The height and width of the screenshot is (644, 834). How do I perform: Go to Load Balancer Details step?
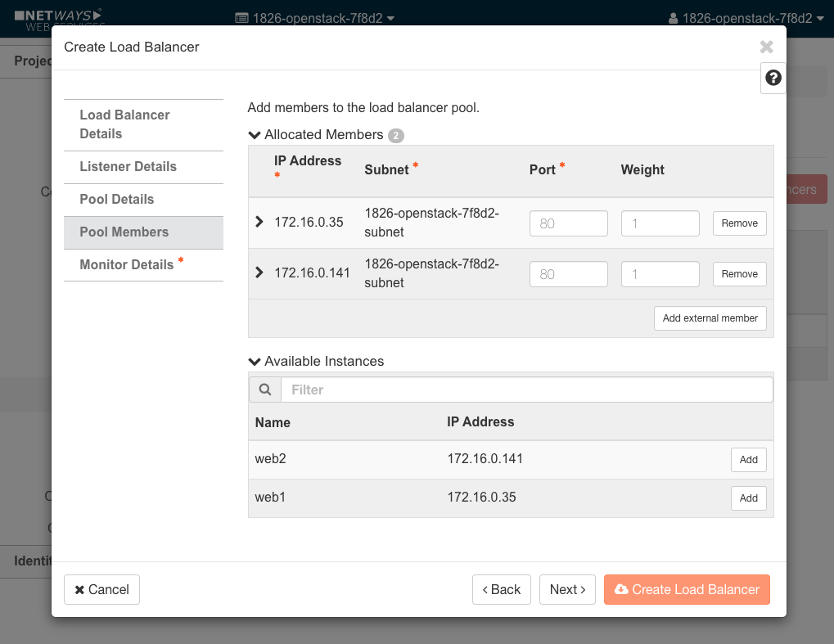click(124, 124)
